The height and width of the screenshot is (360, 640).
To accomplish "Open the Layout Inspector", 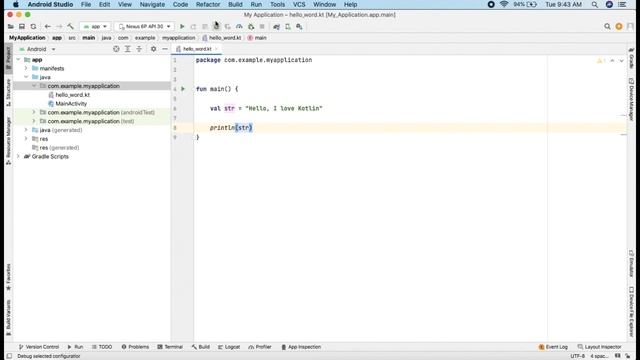I will tap(600, 347).
